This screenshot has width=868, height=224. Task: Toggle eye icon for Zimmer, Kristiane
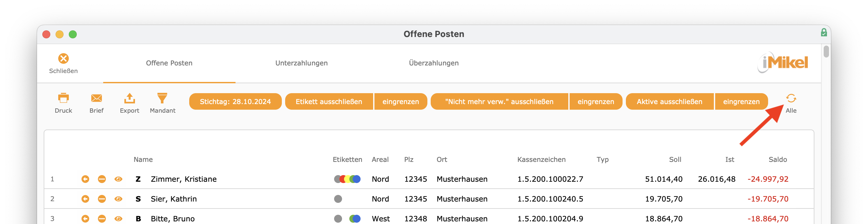point(118,179)
